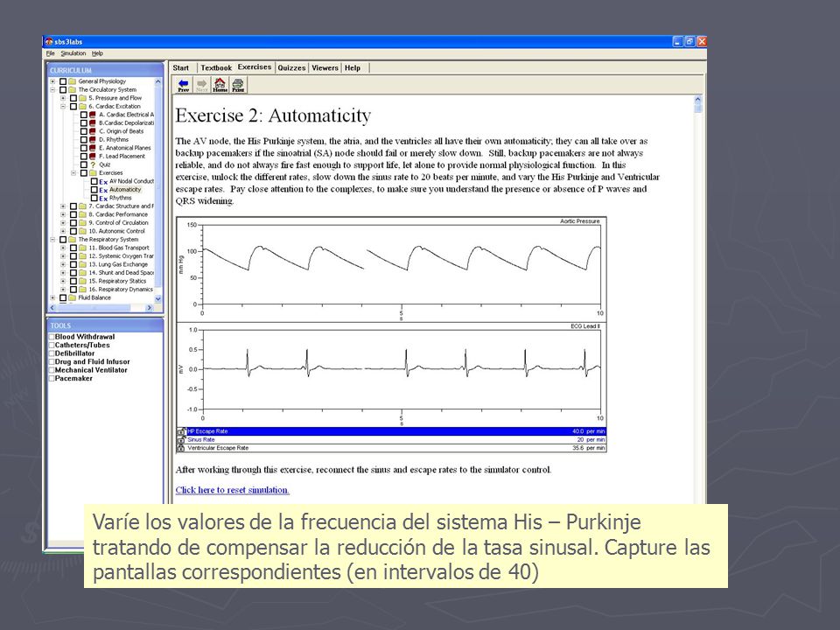Check the Catheters/Tubes tool checkbox
Screen dimensions: 840x630
click(x=52, y=346)
